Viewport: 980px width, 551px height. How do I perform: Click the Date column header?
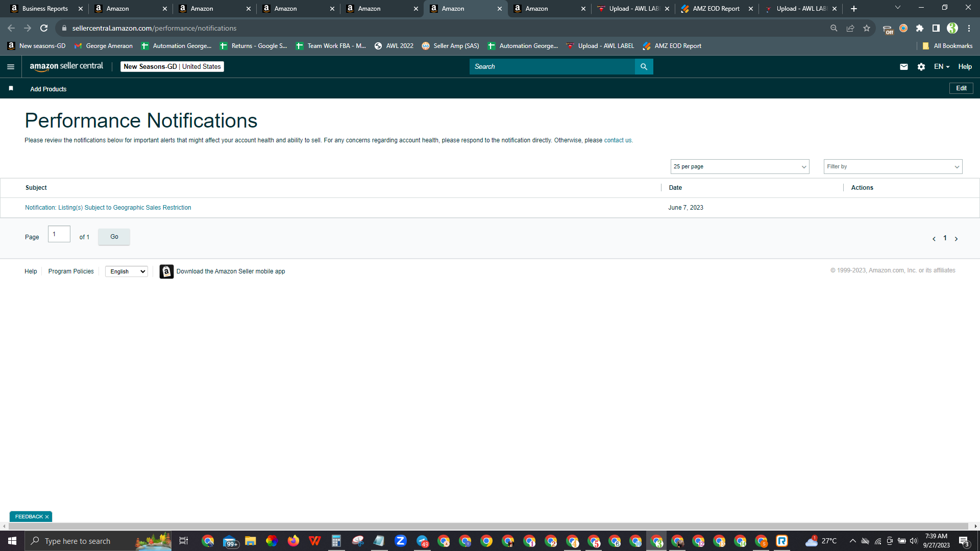coord(675,188)
